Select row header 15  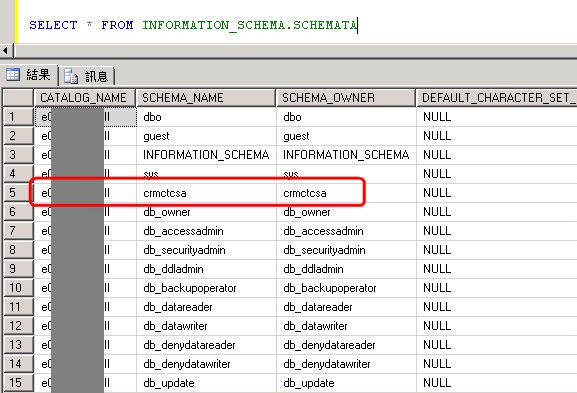(18, 383)
